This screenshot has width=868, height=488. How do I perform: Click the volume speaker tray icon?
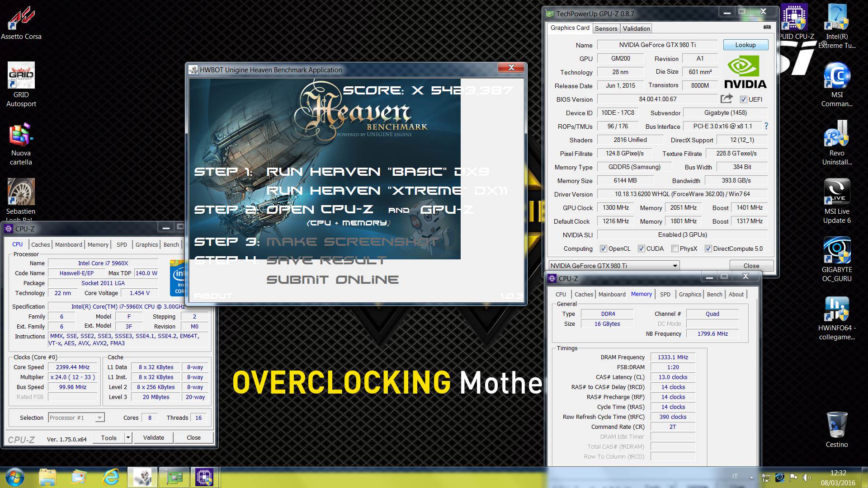pos(807,477)
